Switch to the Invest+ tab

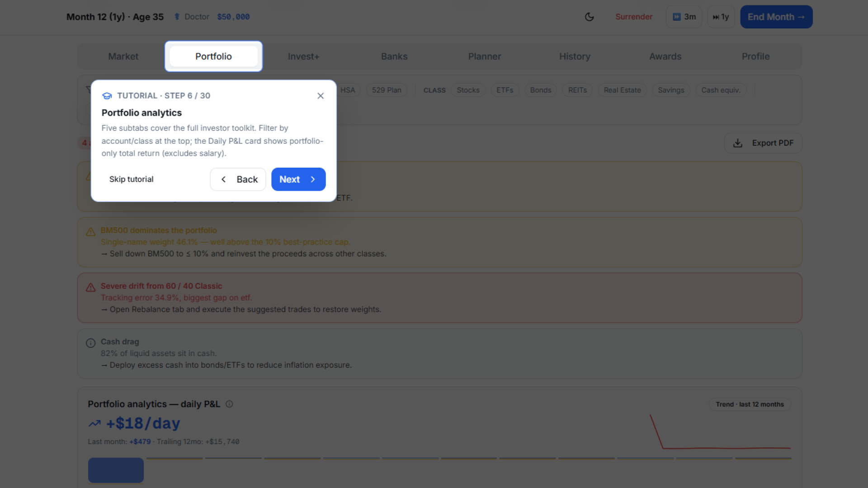pos(303,56)
